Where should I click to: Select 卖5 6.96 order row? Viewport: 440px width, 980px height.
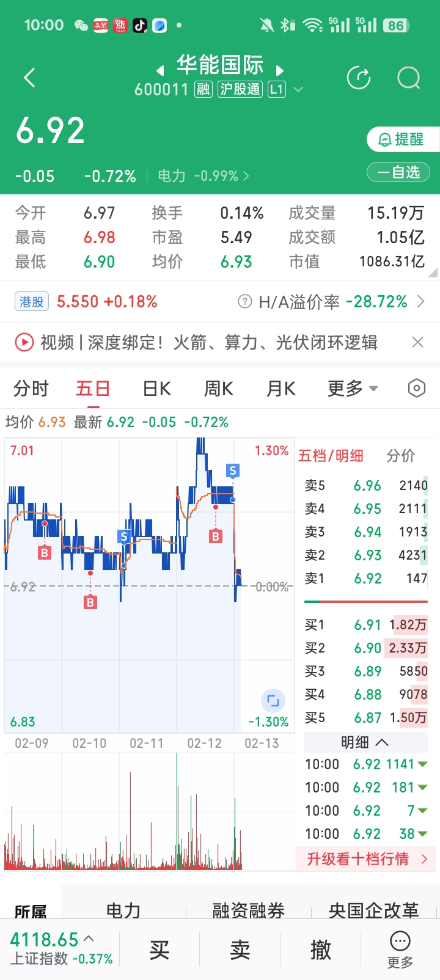tap(366, 486)
